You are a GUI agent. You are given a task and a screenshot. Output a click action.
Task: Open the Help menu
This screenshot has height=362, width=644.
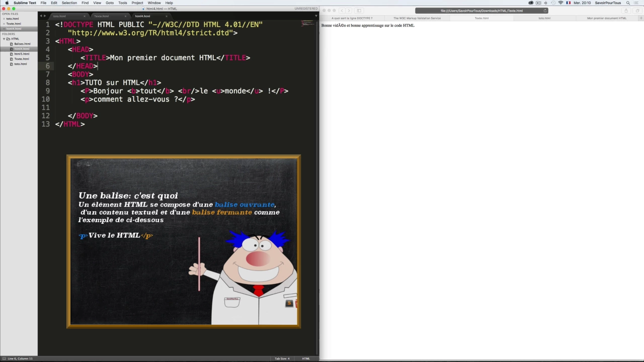click(169, 3)
